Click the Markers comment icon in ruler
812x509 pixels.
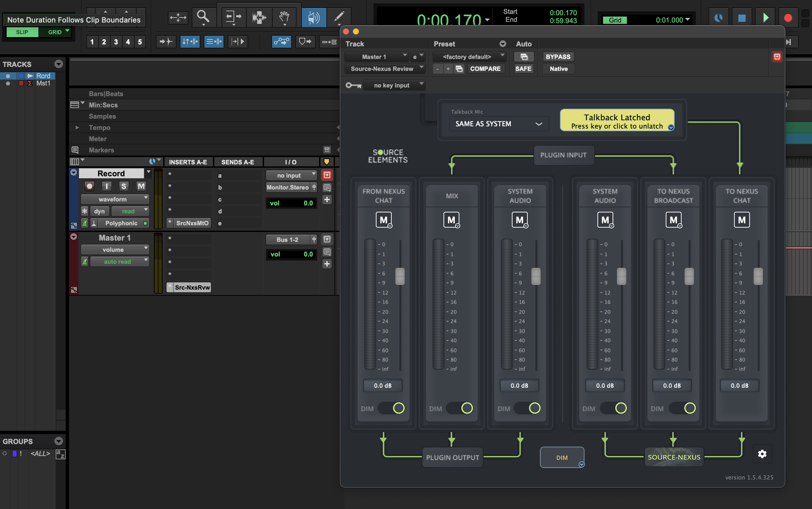coord(75,150)
